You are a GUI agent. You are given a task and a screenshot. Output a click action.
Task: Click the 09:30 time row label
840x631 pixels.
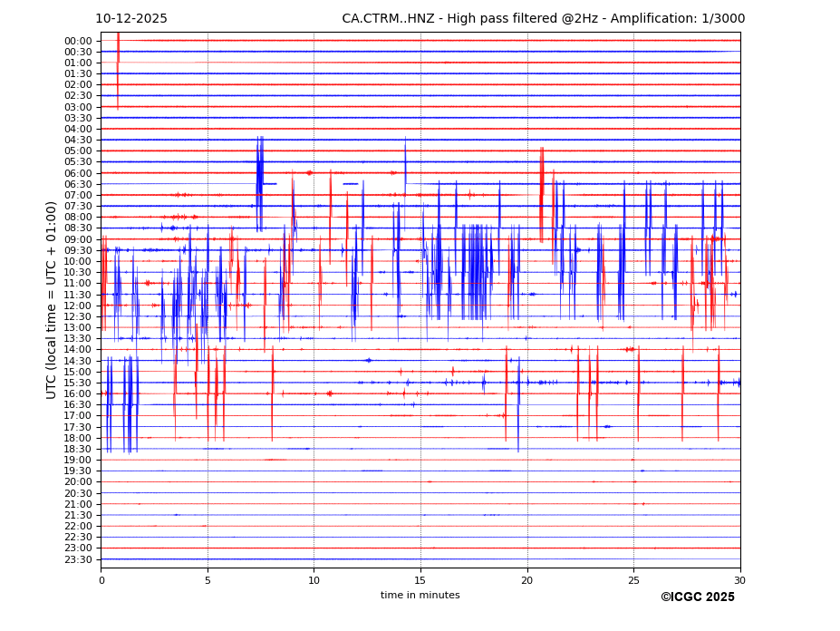click(x=78, y=250)
